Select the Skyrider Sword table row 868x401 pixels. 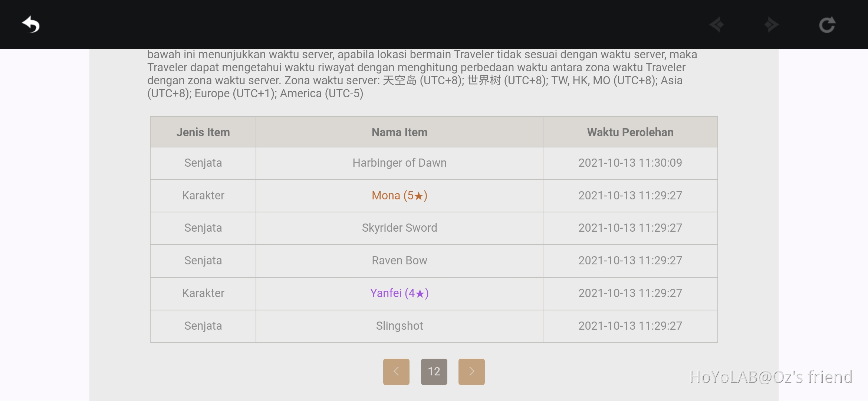399,228
